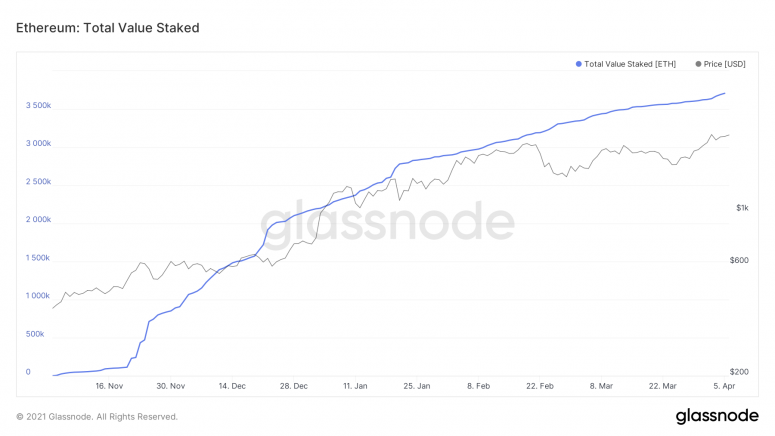Click the 3 500k y-axis label

tap(39, 105)
